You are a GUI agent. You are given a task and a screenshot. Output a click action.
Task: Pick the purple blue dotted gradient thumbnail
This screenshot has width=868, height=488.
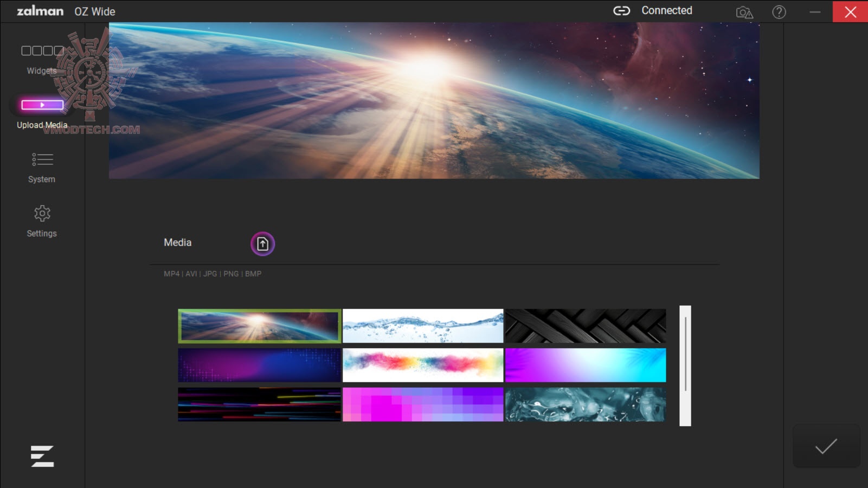(260, 365)
